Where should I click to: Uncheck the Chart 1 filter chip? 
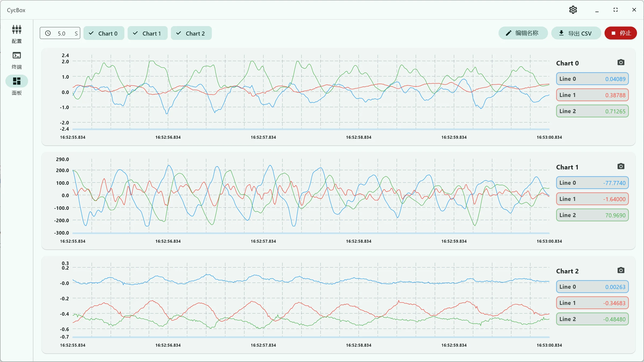[x=148, y=33]
